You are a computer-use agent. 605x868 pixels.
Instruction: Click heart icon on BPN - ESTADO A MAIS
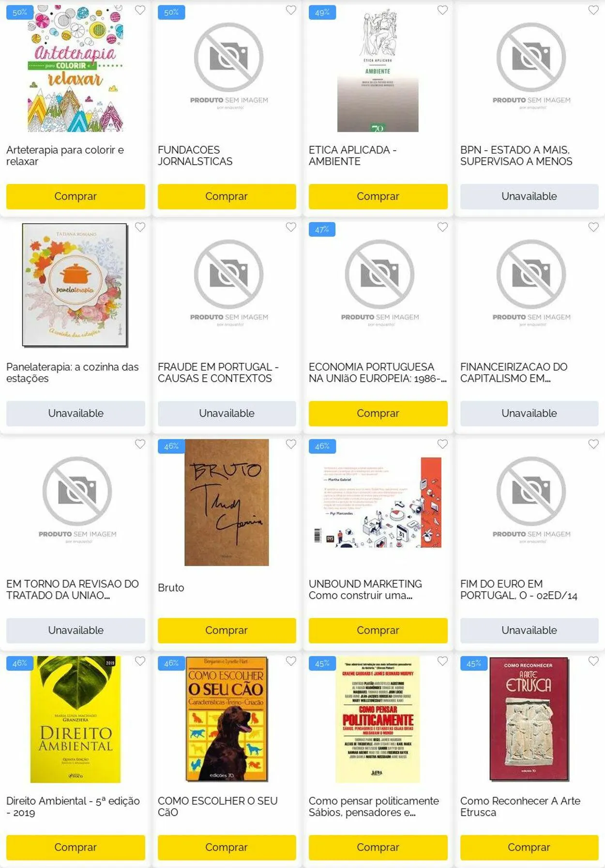coord(593,10)
